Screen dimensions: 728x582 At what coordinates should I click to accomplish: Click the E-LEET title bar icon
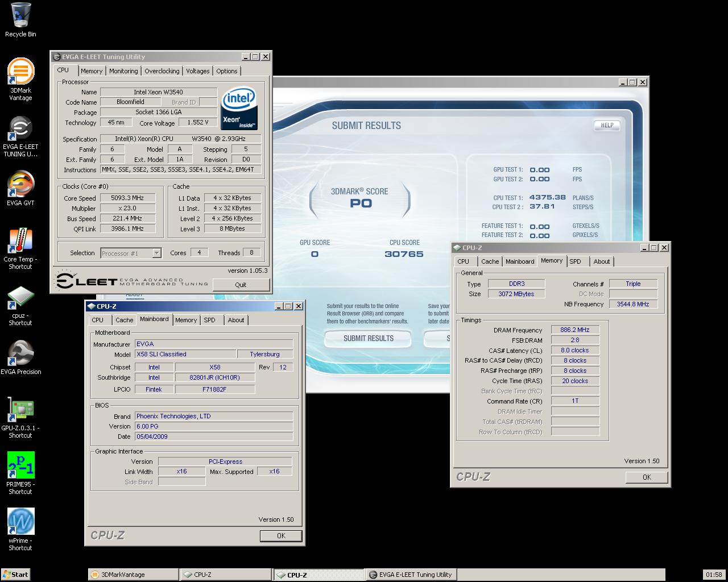[56, 57]
